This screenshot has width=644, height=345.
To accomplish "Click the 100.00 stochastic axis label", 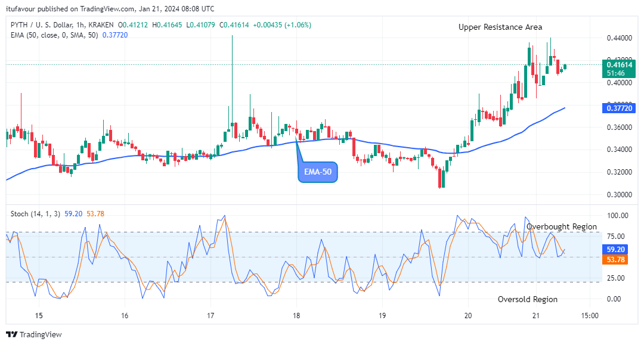I will [617, 216].
